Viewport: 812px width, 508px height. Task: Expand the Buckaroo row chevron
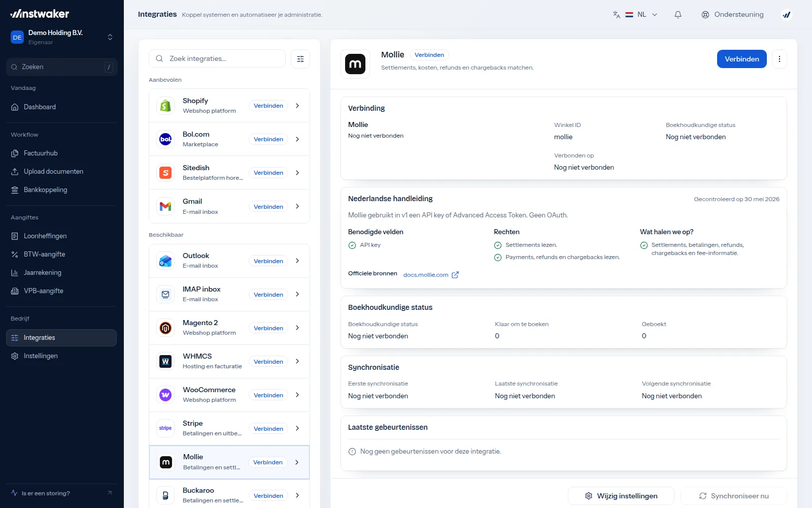point(297,495)
